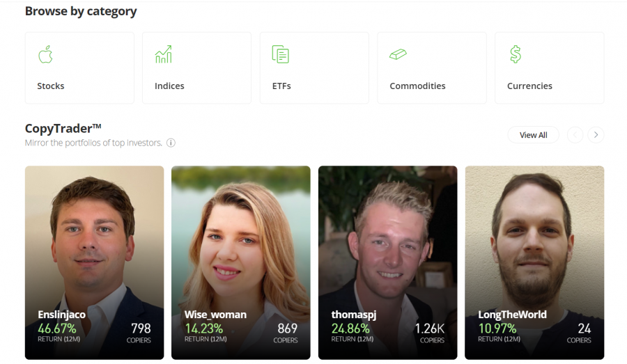627x364 pixels.
Task: Open the Stocks category label
Action: (x=51, y=86)
